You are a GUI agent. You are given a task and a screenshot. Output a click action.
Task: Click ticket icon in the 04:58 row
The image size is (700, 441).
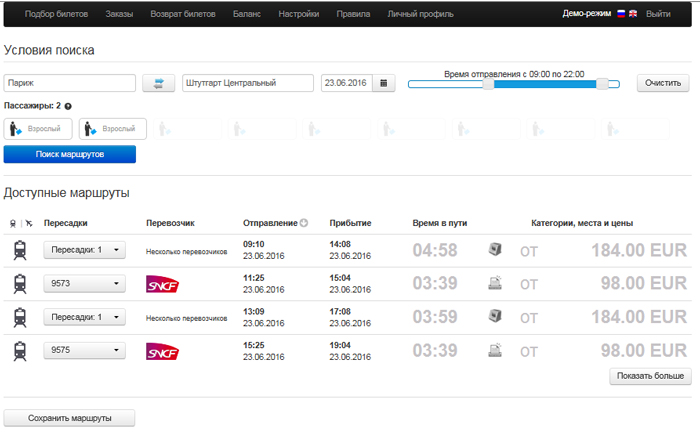point(495,249)
